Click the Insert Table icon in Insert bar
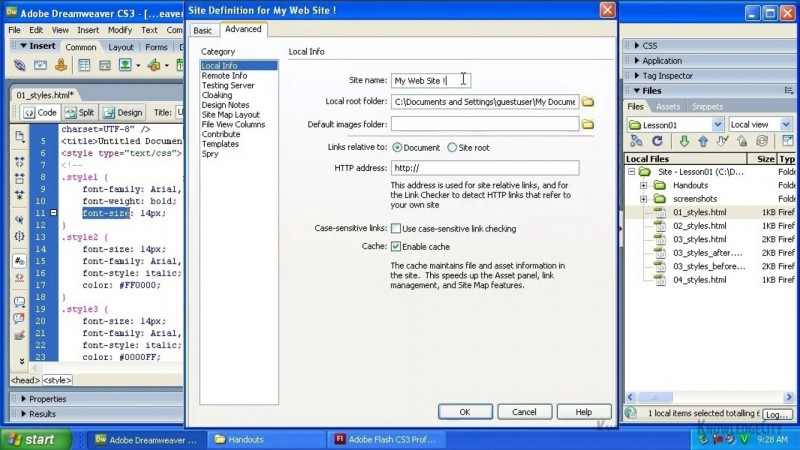Screen dimensions: 800x450 [x=84, y=65]
